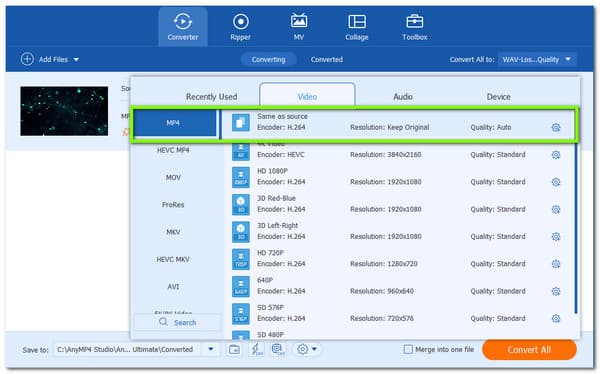The width and height of the screenshot is (600, 374).
Task: Open settings gear for 640P preset
Action: (x=556, y=291)
